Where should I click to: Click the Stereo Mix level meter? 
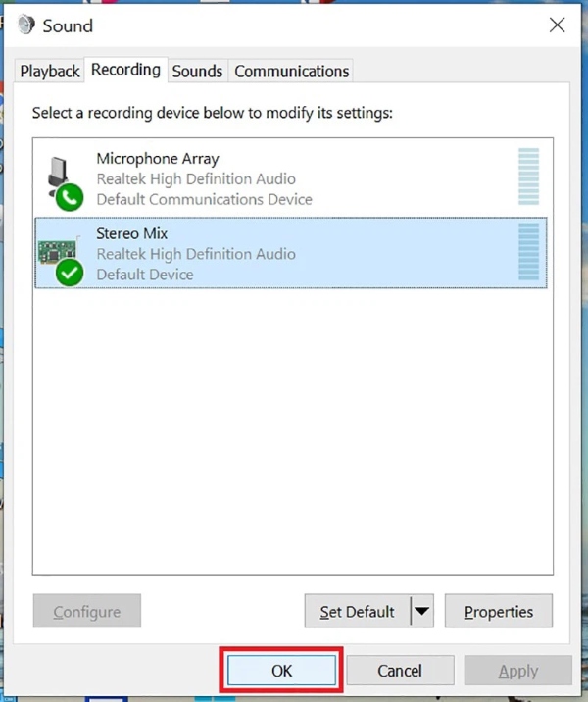(528, 253)
